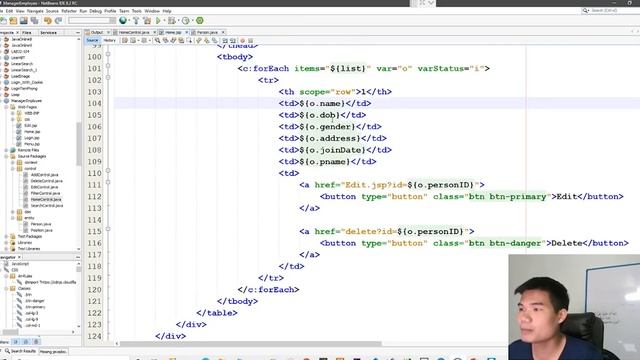Open dropdown arrow beside Run Project
Viewport: 640px width, 360px height.
163,21
